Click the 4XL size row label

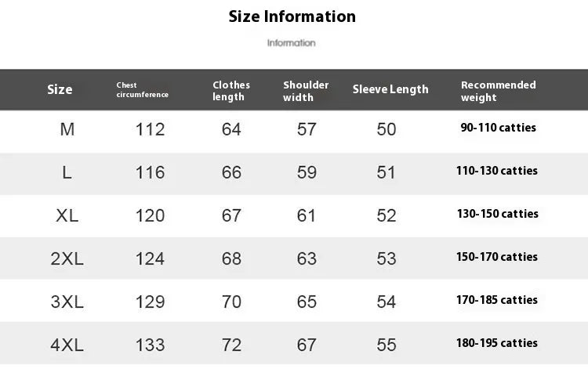pos(67,345)
